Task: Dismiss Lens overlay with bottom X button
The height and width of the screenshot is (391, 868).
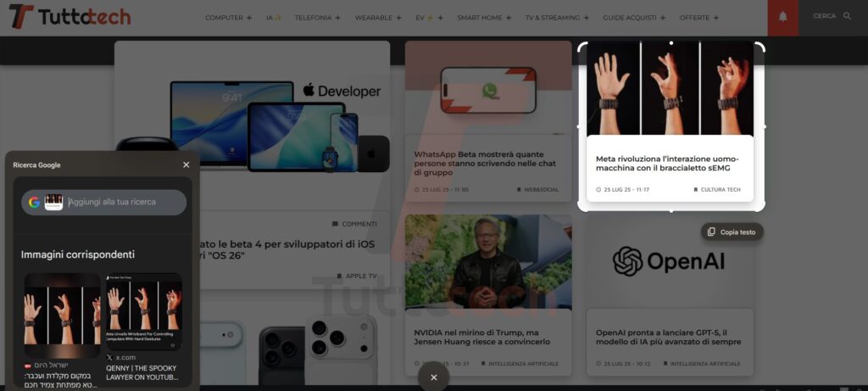Action: click(433, 377)
